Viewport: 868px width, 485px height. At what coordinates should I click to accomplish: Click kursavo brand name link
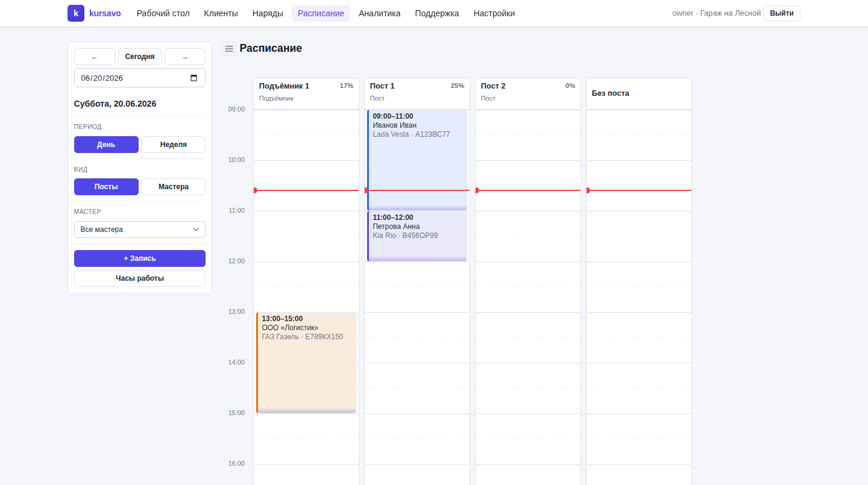(105, 13)
